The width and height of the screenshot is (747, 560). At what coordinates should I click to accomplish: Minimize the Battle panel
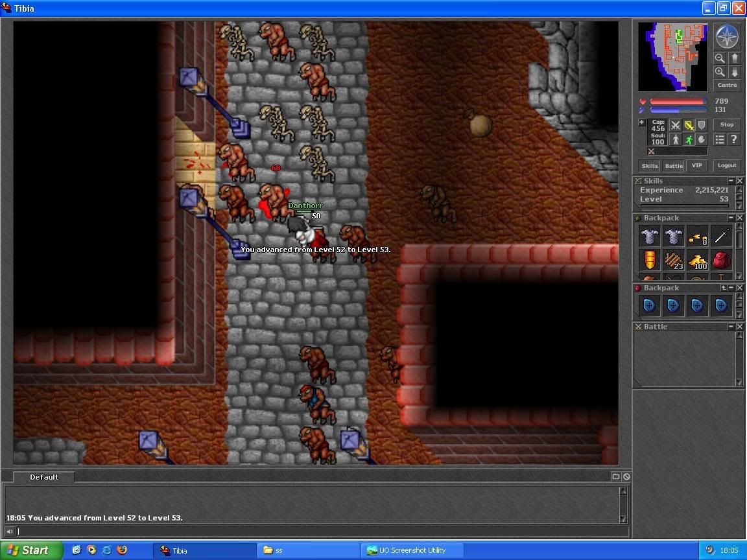pyautogui.click(x=731, y=327)
